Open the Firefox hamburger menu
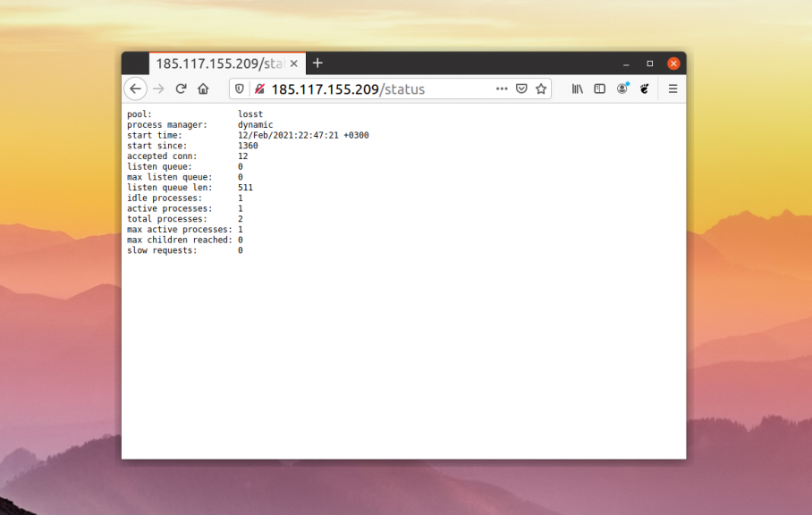812x515 pixels. [672, 89]
